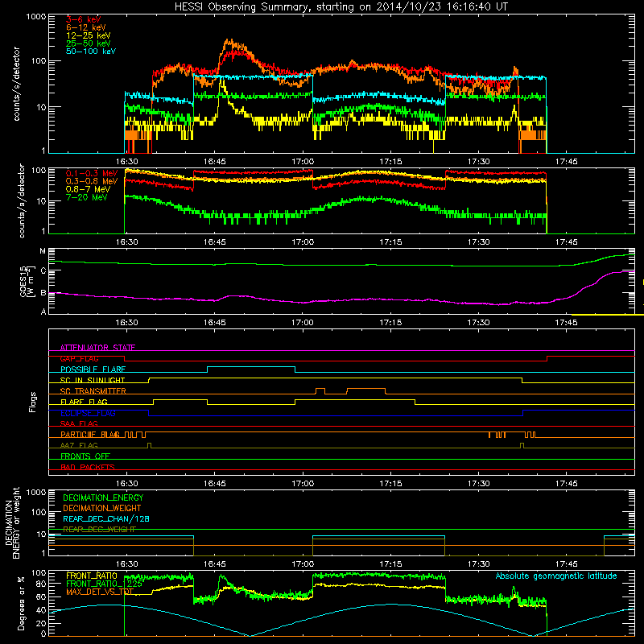Click the HESSI Observing Summary title text
Viewport: 644px width, 644px height.
pos(341,7)
